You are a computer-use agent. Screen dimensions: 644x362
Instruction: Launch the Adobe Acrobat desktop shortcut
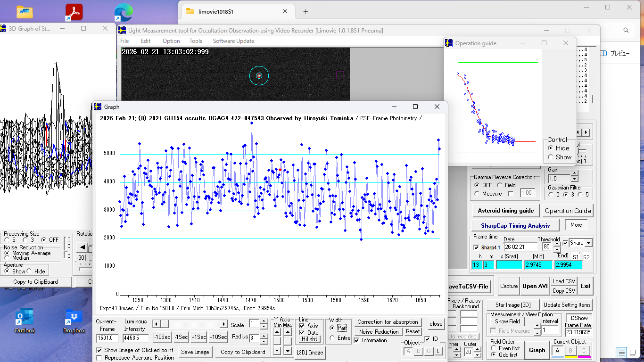pyautogui.click(x=74, y=12)
